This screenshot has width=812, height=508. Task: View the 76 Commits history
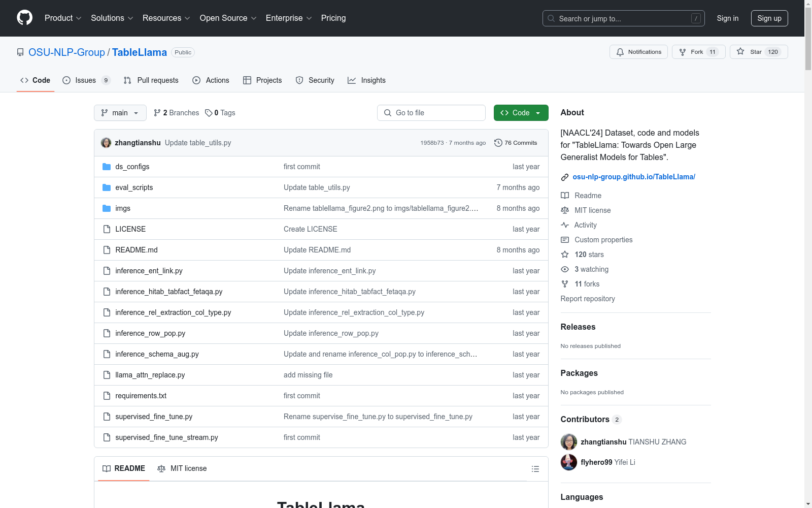(516, 143)
